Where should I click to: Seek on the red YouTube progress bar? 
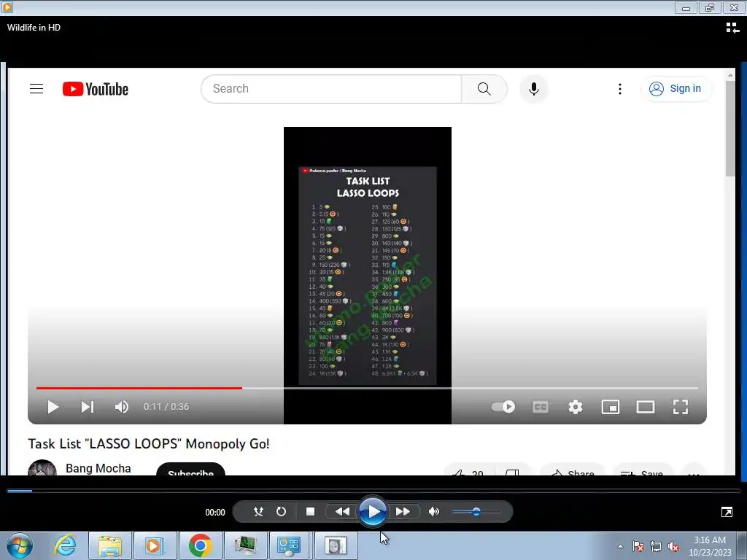tap(139, 388)
